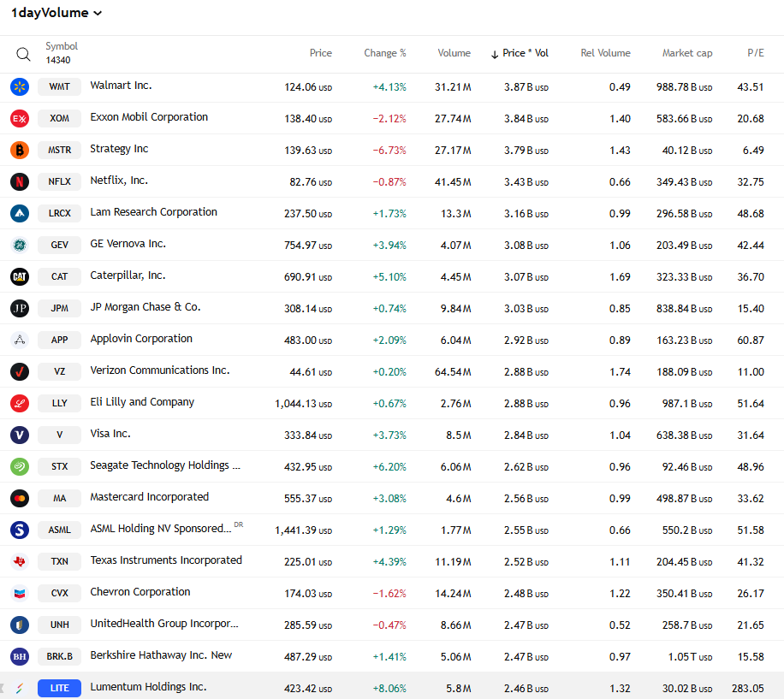The width and height of the screenshot is (784, 699).
Task: Select JP Morgan Chase & Co. name
Action: pos(145,307)
